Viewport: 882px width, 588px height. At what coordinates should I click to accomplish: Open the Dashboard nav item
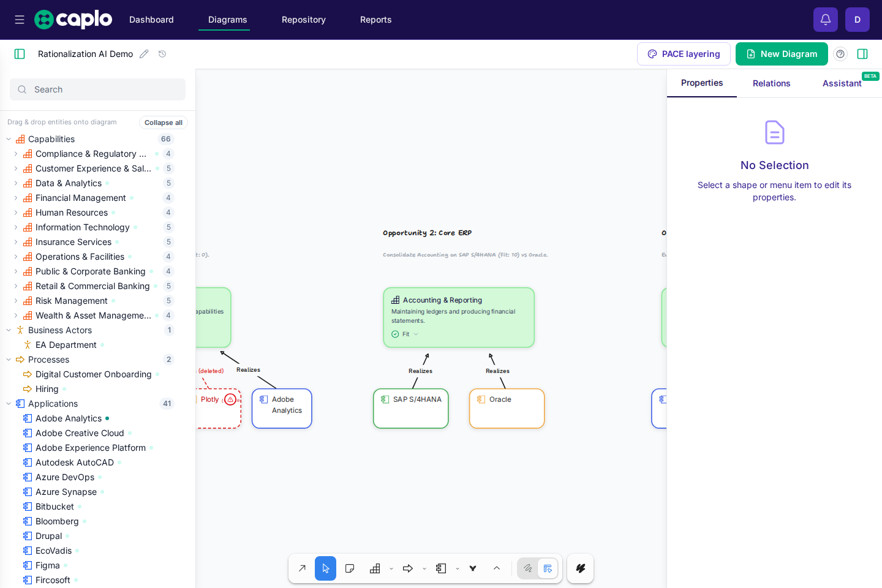point(151,20)
